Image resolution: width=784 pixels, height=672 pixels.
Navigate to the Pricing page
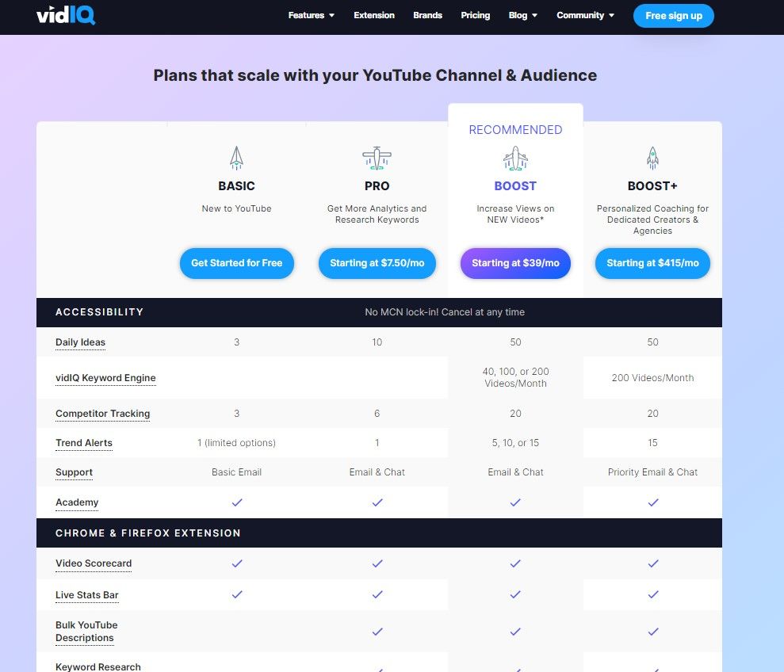(x=476, y=16)
